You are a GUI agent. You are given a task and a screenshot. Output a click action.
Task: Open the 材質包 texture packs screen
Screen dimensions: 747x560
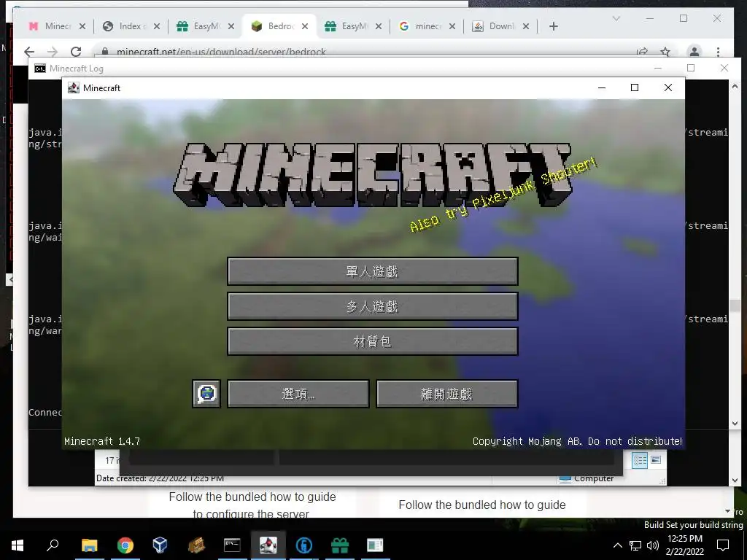373,341
